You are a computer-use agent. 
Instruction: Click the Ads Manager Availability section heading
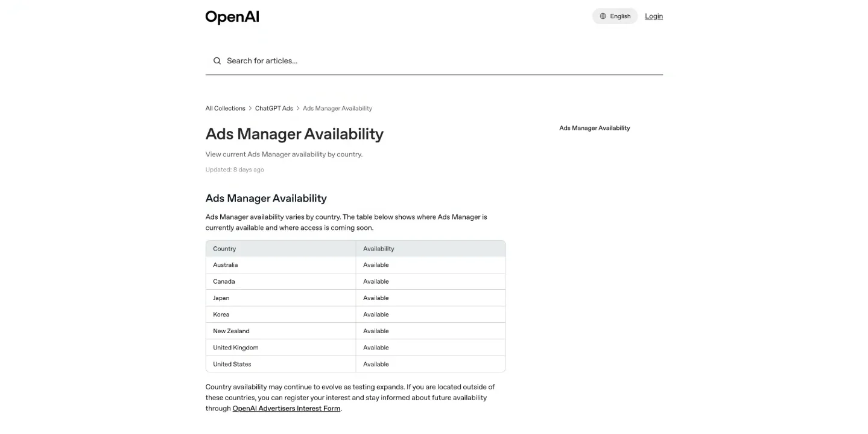coord(266,199)
